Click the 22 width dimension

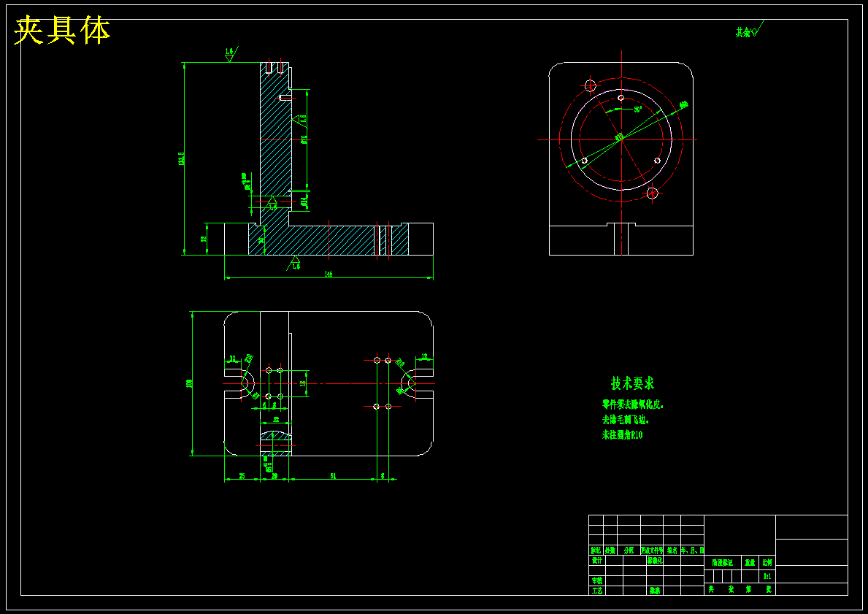click(276, 421)
